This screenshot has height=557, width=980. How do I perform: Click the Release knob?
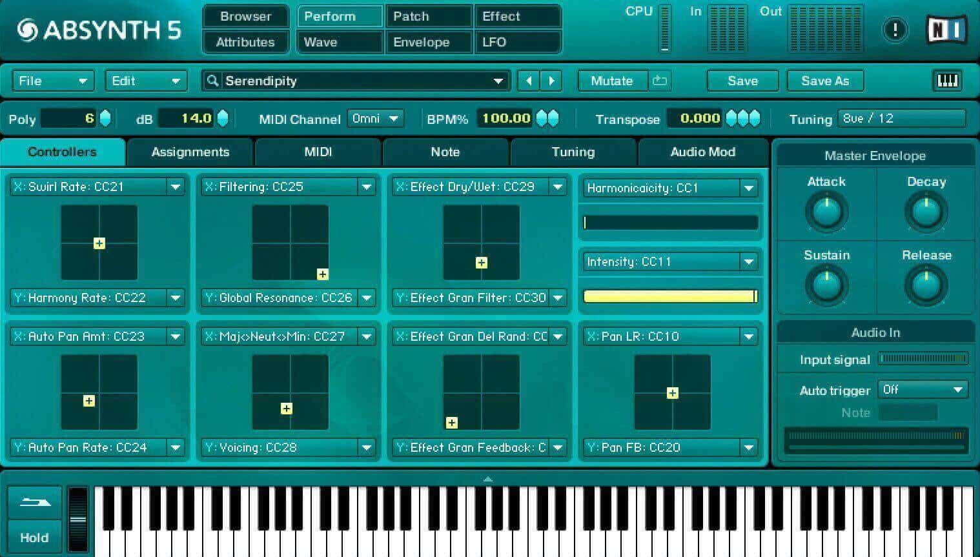tap(926, 285)
